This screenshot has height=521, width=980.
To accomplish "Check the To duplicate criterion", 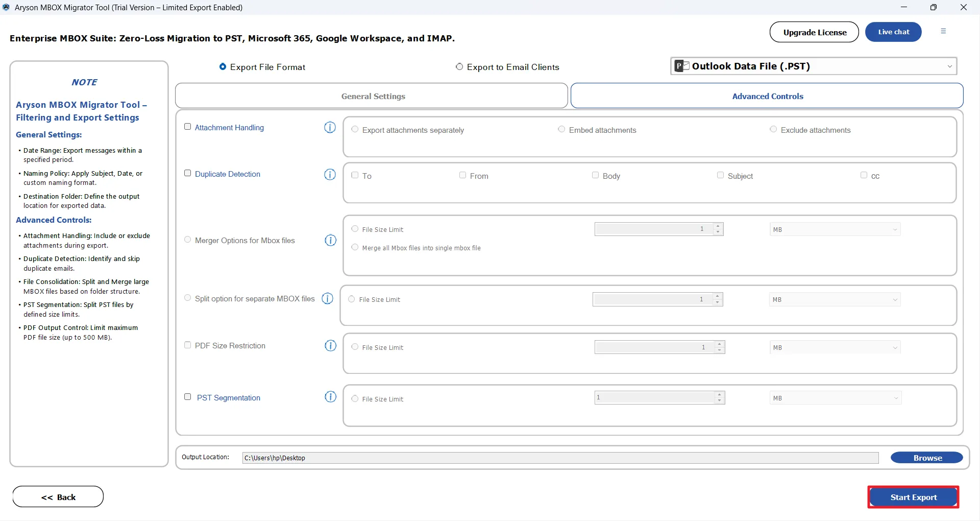I will [x=355, y=175].
